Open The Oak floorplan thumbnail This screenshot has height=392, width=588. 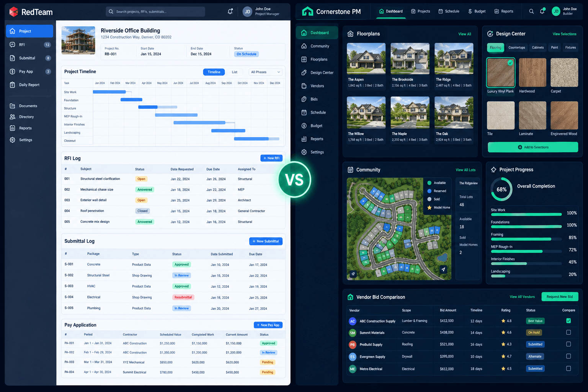(454, 113)
